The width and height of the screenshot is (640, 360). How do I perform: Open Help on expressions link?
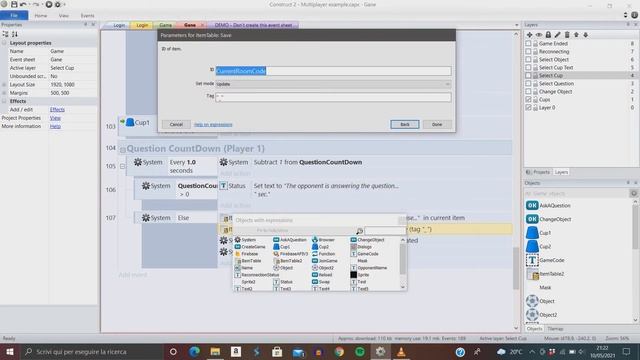[213, 124]
